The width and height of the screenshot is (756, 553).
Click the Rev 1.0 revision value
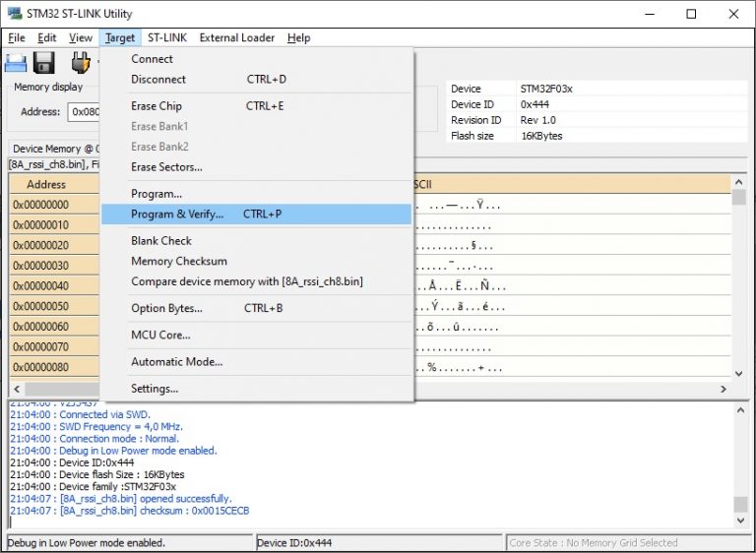pos(538,120)
